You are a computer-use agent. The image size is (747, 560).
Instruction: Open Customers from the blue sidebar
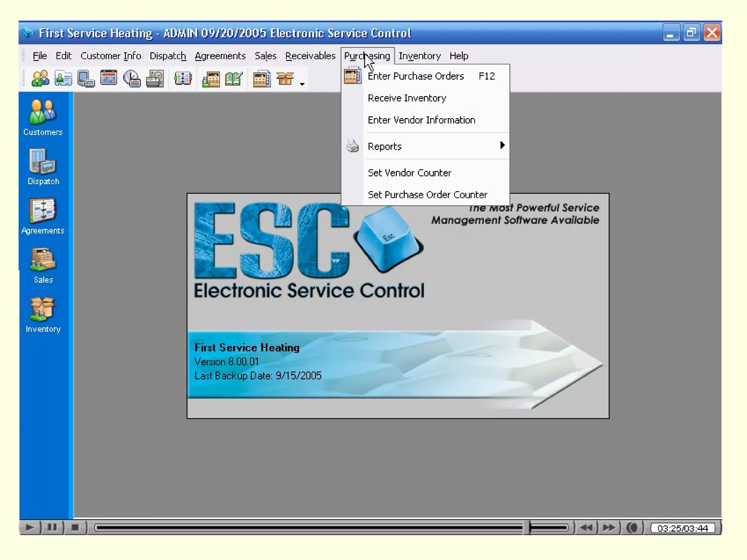(x=43, y=118)
